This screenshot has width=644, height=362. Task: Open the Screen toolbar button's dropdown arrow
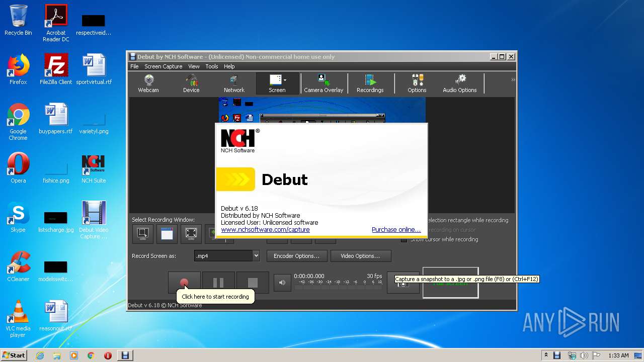285,80
